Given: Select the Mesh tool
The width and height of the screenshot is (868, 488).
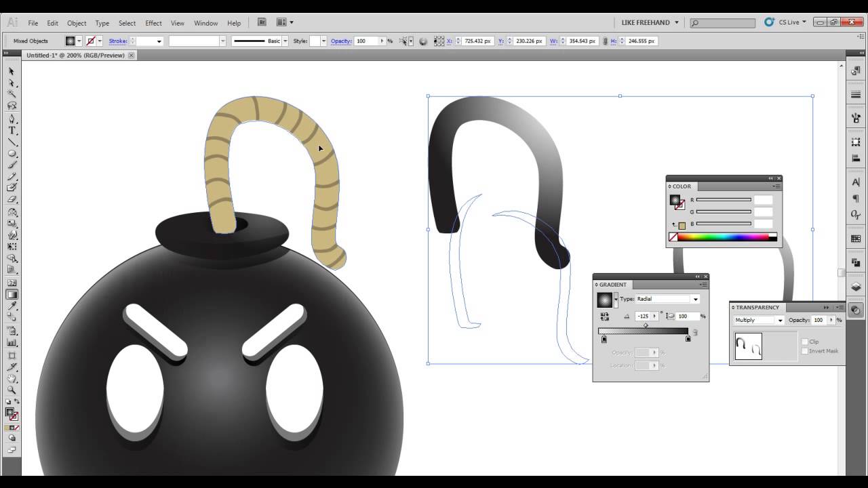Looking at the screenshot, I should (12, 283).
